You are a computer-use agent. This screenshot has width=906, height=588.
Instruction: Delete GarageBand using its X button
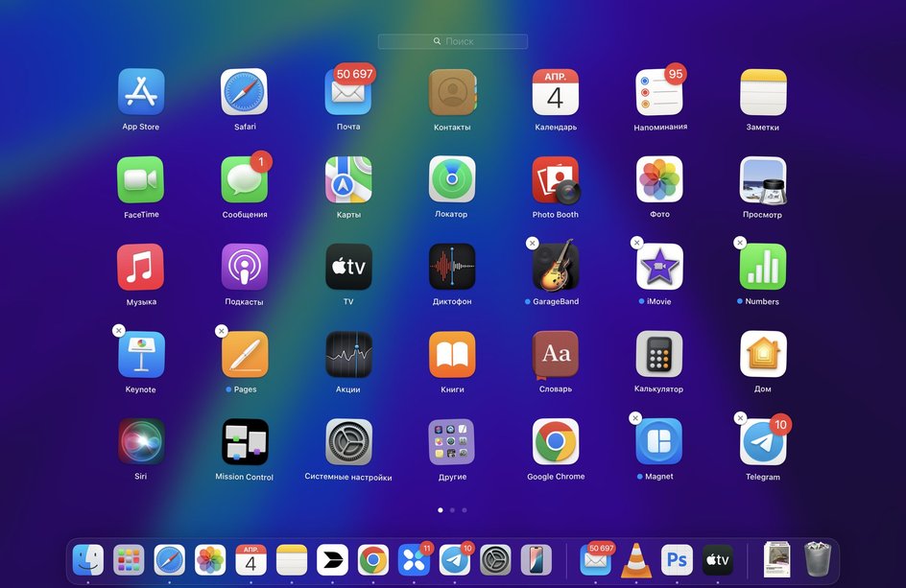532,244
